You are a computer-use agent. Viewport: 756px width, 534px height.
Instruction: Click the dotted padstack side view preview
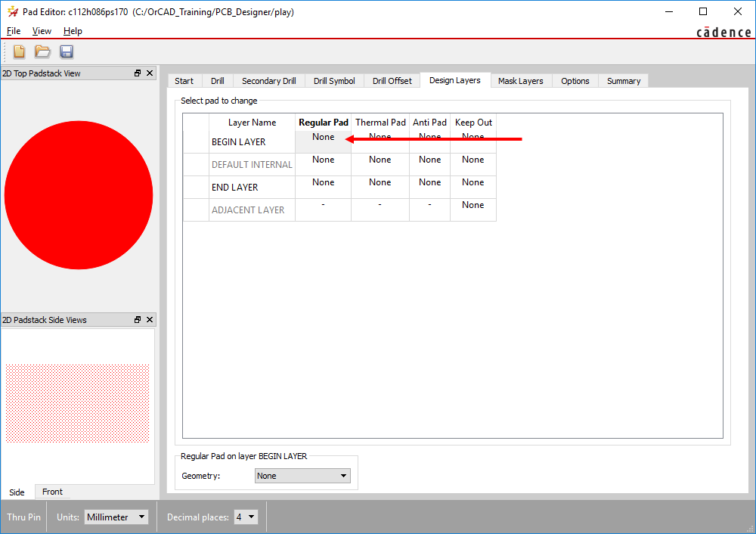pos(78,403)
